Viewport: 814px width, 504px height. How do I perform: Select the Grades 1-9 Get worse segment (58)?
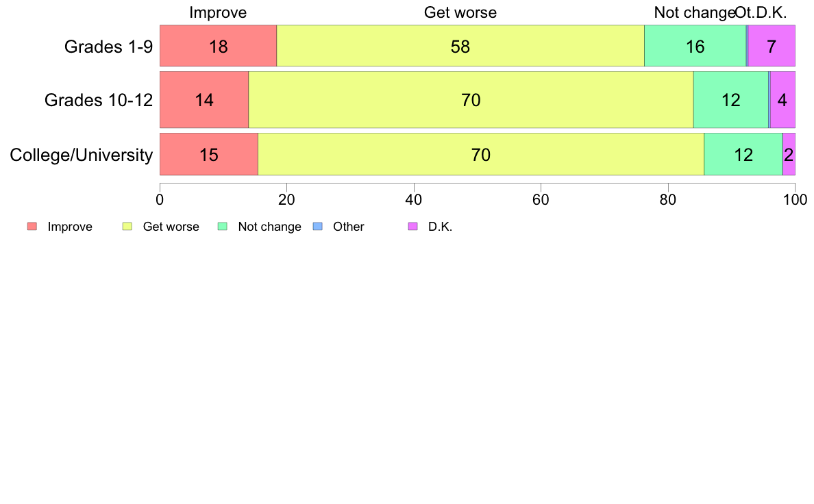tap(460, 46)
